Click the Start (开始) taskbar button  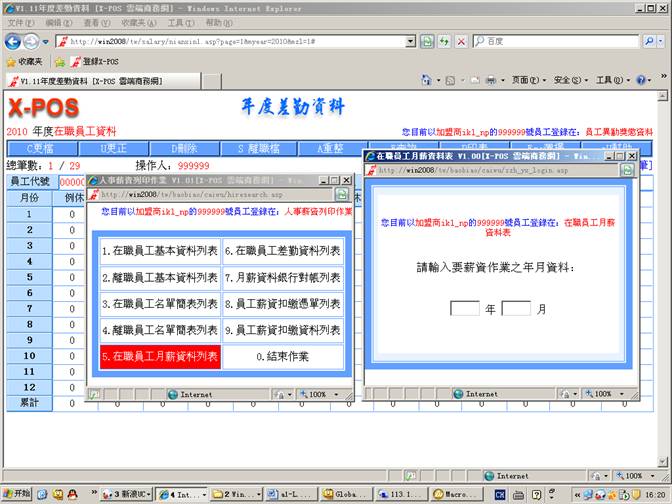point(17,494)
